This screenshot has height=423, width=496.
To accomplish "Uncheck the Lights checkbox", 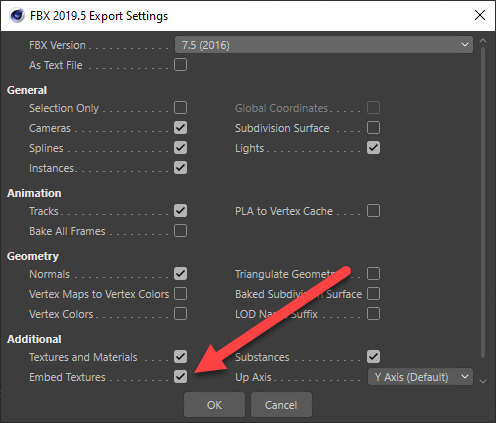I will [x=373, y=148].
